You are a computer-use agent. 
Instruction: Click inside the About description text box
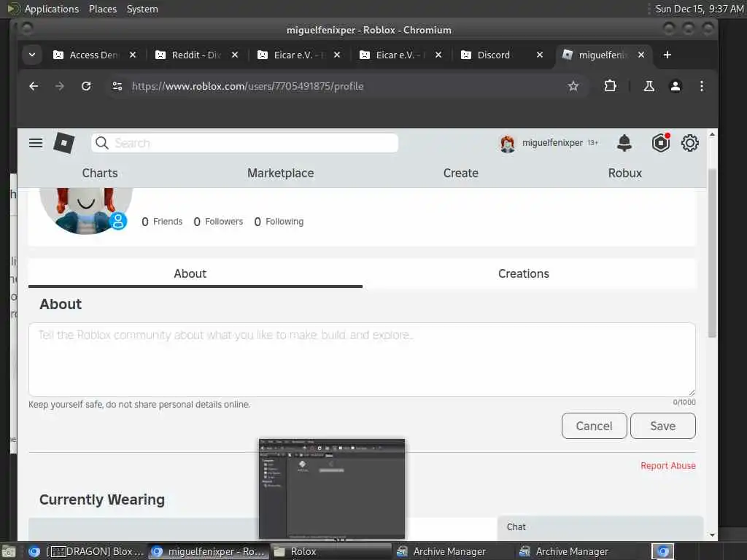click(x=362, y=359)
